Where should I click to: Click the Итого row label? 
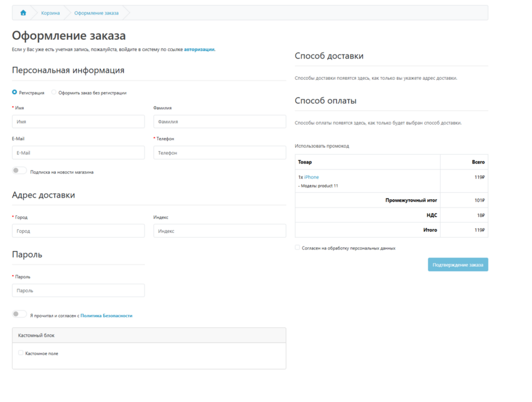(430, 230)
